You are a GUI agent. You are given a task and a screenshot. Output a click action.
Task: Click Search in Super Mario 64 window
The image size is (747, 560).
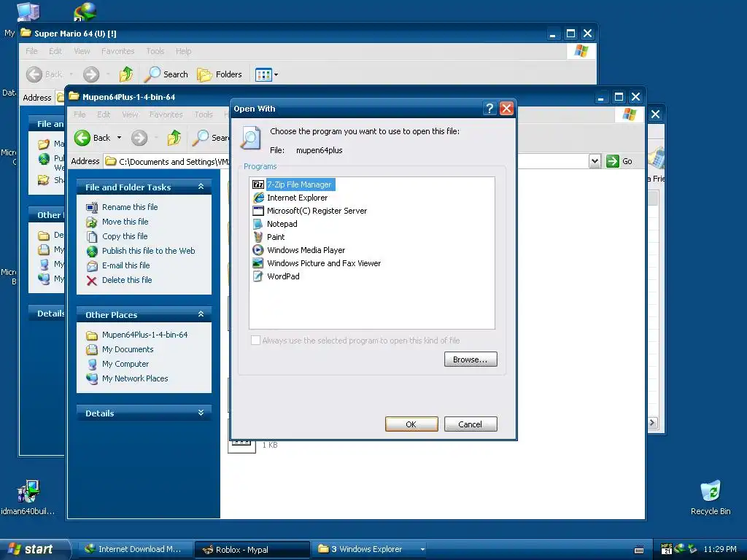(166, 74)
